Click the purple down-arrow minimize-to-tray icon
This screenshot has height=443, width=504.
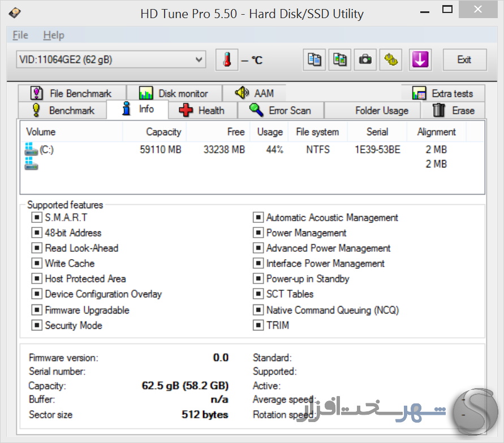click(x=420, y=60)
